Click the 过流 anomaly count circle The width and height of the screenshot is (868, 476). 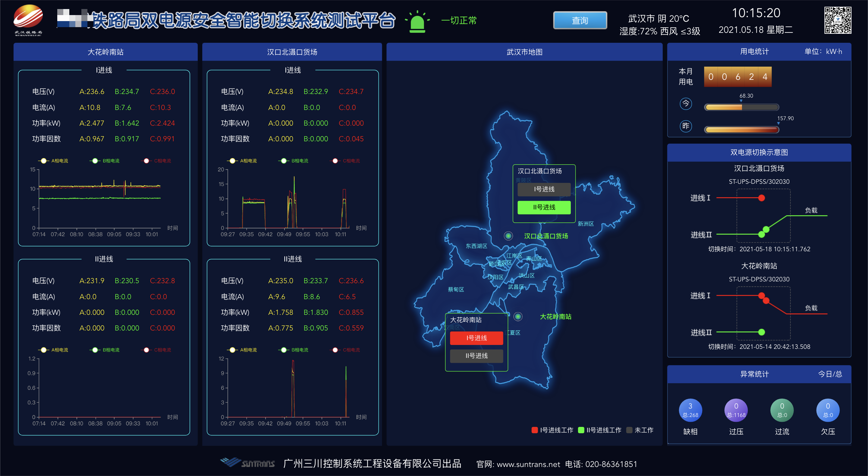[x=782, y=410]
